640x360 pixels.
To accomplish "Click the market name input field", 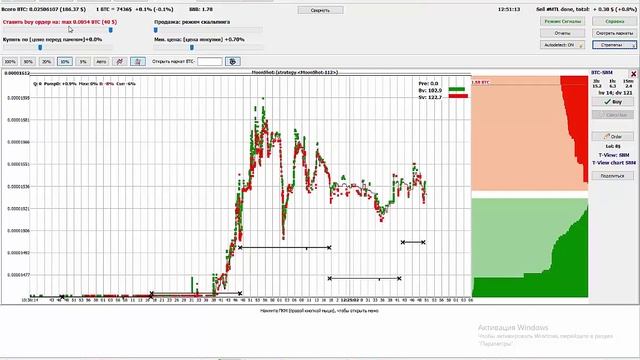I will click(210, 62).
